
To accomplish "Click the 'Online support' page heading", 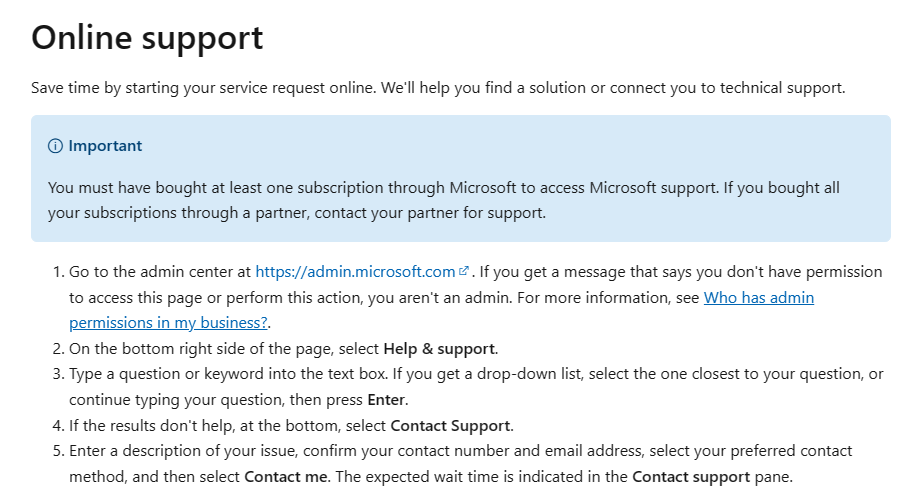I will [147, 38].
